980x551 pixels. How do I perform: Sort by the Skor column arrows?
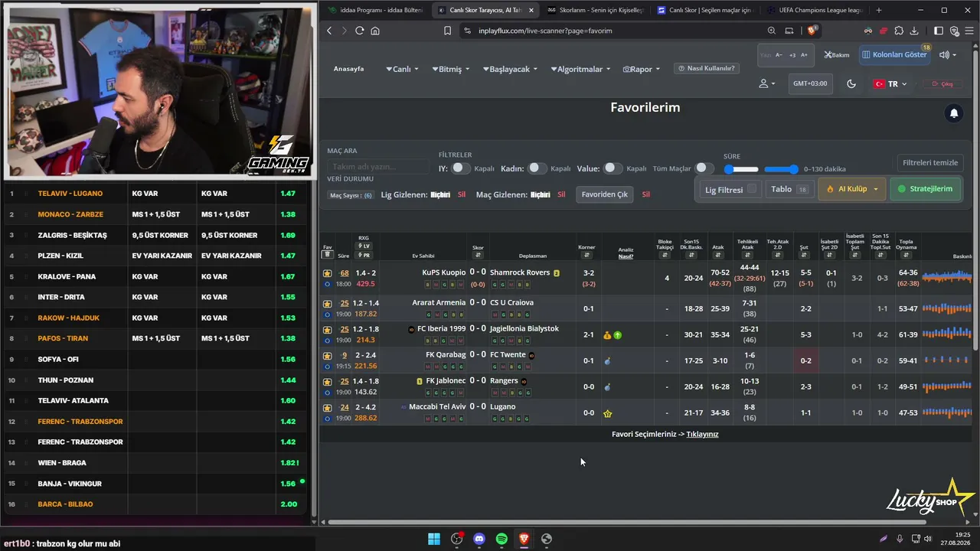tap(479, 256)
